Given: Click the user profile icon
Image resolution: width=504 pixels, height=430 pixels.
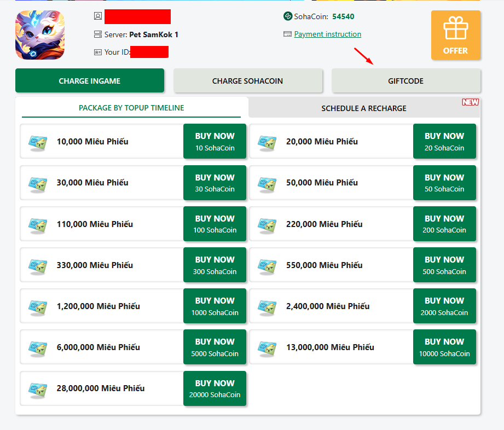Looking at the screenshot, I should point(98,16).
